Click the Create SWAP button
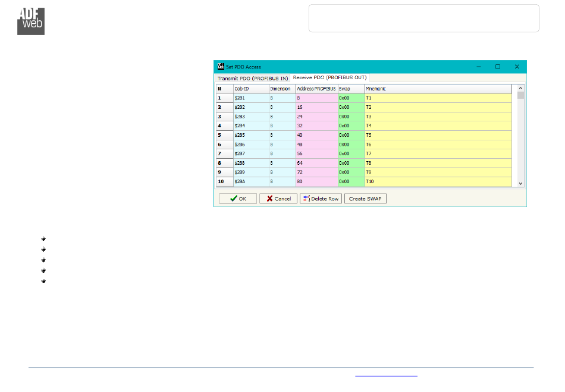 point(365,199)
